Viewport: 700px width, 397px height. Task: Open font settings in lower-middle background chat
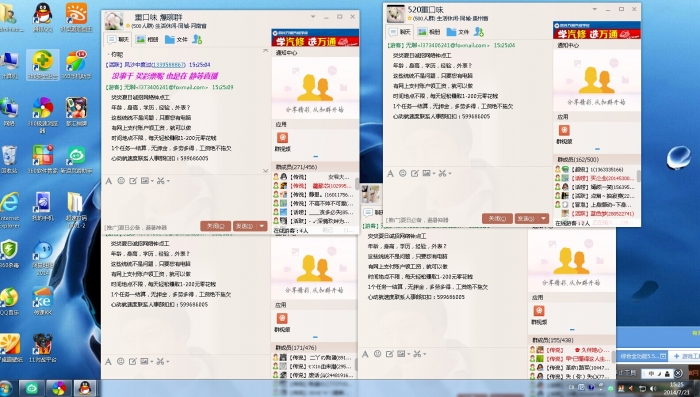coord(365,354)
